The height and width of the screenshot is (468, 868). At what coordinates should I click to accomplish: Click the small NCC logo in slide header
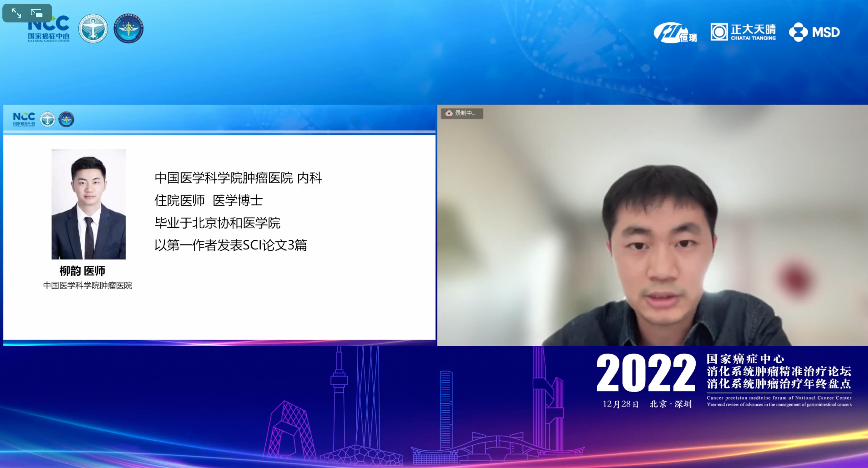[x=24, y=119]
